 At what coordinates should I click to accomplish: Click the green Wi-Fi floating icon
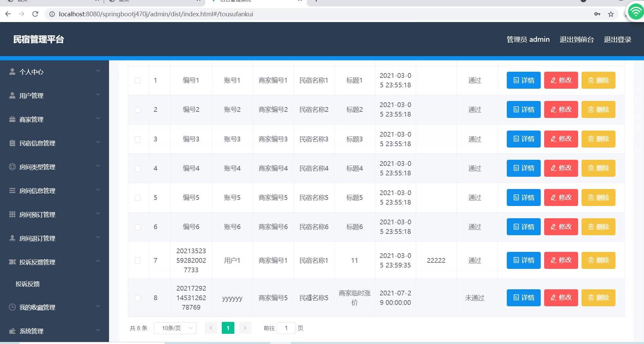636,12
